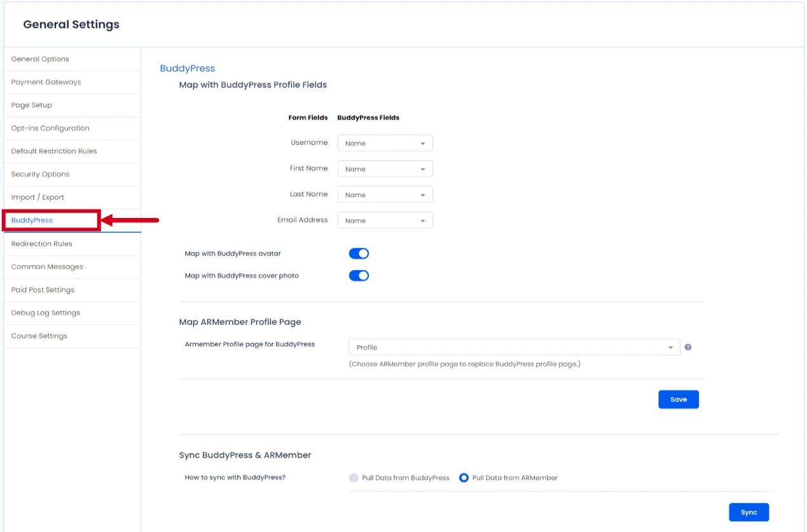The width and height of the screenshot is (807, 532).
Task: Select Pull Data from ARMember radio
Action: [464, 478]
